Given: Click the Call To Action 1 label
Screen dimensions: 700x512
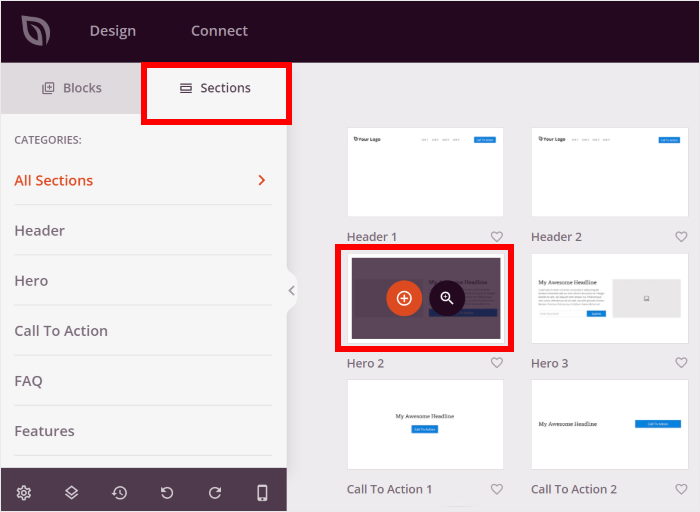Looking at the screenshot, I should click(x=389, y=489).
